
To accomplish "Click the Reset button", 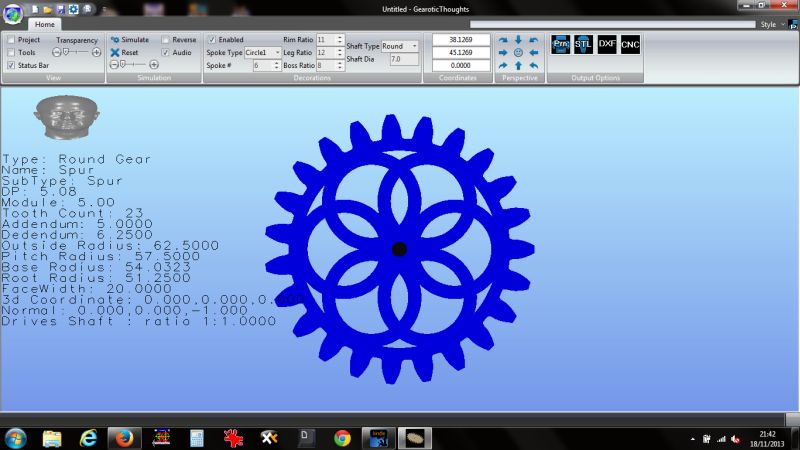I will click(124, 53).
